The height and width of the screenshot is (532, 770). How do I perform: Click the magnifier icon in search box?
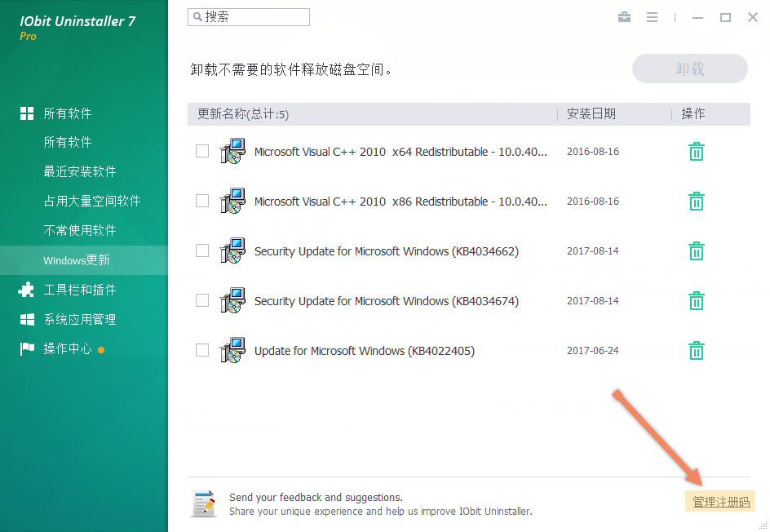[x=197, y=16]
